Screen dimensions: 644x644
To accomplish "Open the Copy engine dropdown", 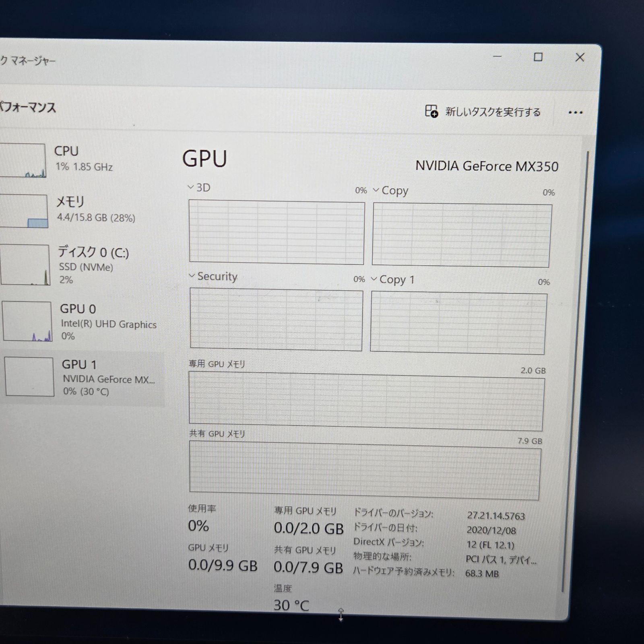I will (376, 190).
